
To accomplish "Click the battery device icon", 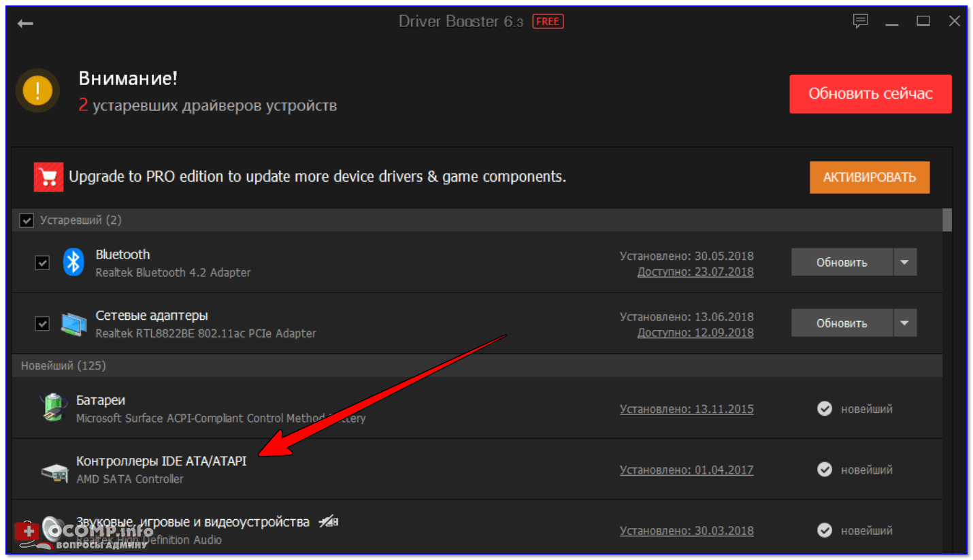I will pyautogui.click(x=54, y=408).
